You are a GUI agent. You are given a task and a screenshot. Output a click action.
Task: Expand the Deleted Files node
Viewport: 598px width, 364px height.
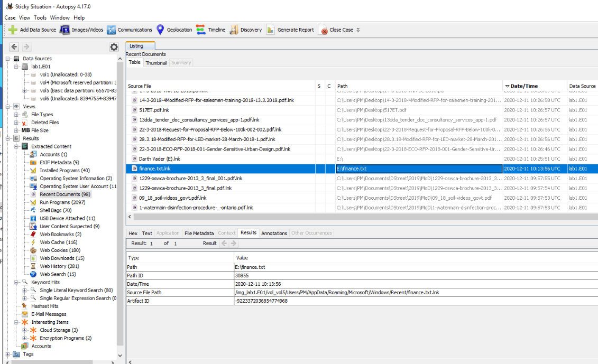[x=16, y=123]
